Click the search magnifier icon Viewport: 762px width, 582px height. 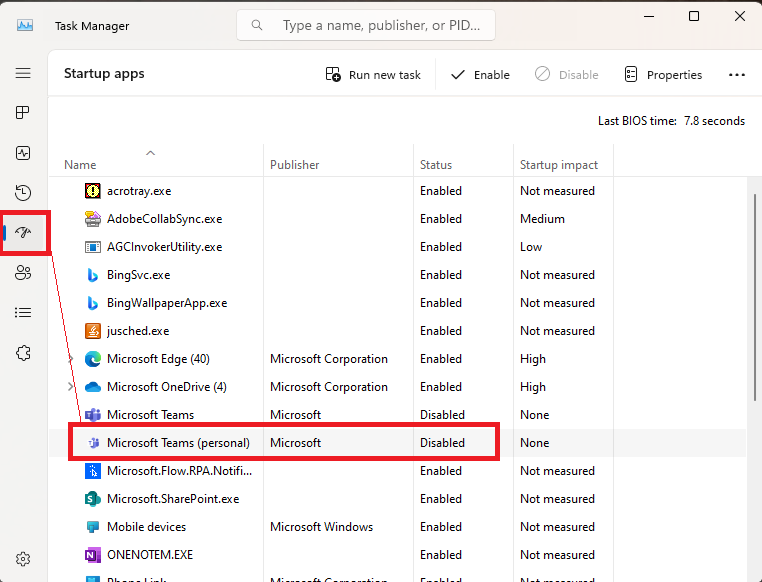(x=257, y=25)
